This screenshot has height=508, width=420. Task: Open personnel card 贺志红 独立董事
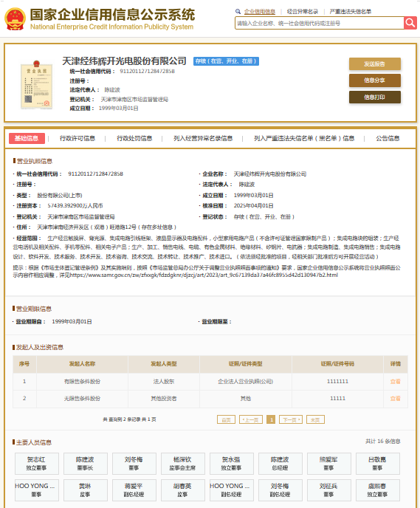coord(37,464)
